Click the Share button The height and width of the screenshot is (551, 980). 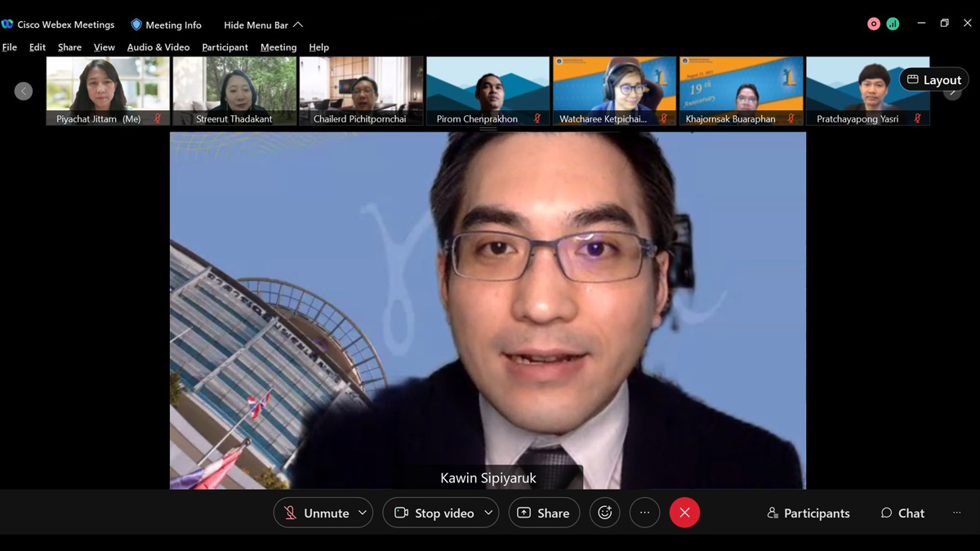point(544,513)
